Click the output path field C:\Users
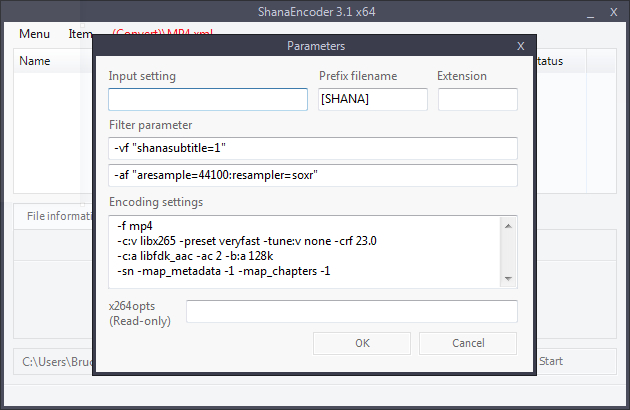The height and width of the screenshot is (410, 630). tap(52, 361)
